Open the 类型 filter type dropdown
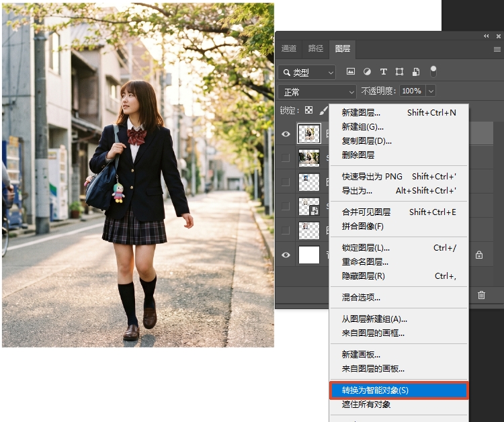The height and width of the screenshot is (422, 504). (x=308, y=72)
